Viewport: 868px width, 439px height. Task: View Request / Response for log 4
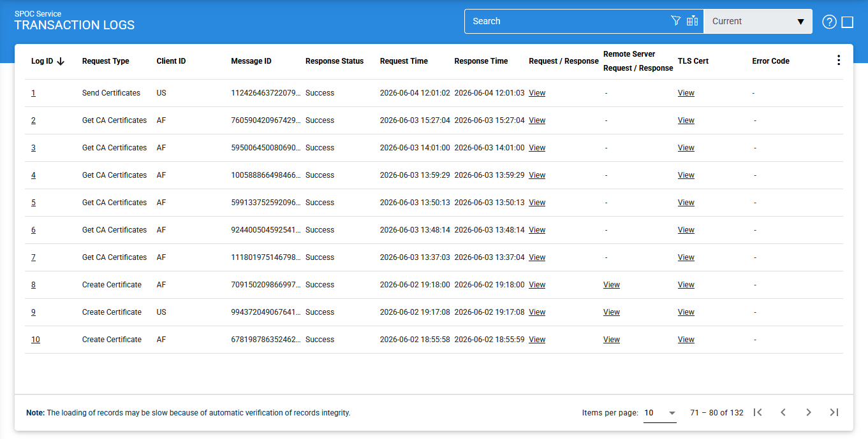[x=537, y=175]
